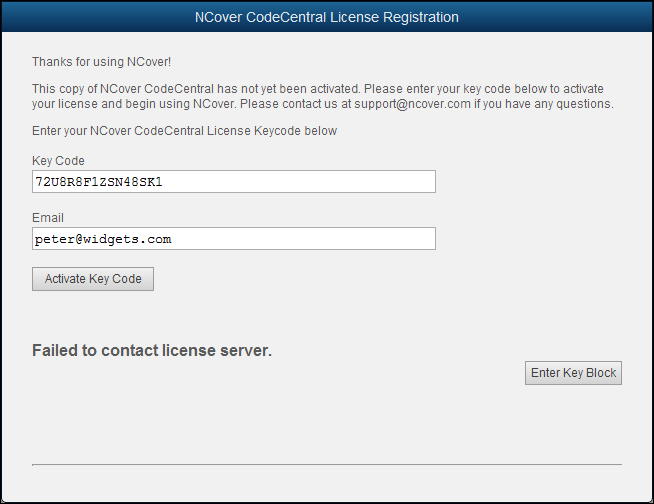Click the NCover CodeCentral License Registration title
Image resolution: width=654 pixels, height=504 pixels.
(327, 18)
